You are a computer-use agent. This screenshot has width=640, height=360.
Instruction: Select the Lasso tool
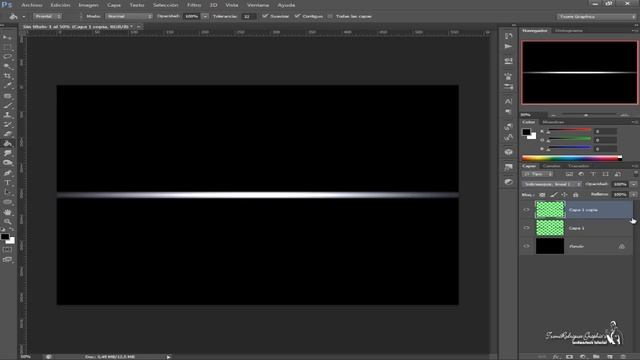click(7, 56)
